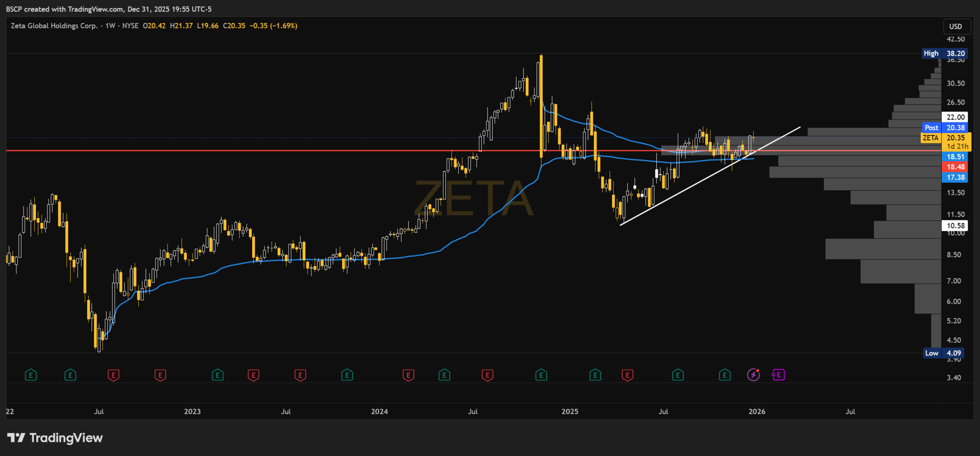Click the 2023 time axis label
This screenshot has width=980, height=456.
click(192, 412)
